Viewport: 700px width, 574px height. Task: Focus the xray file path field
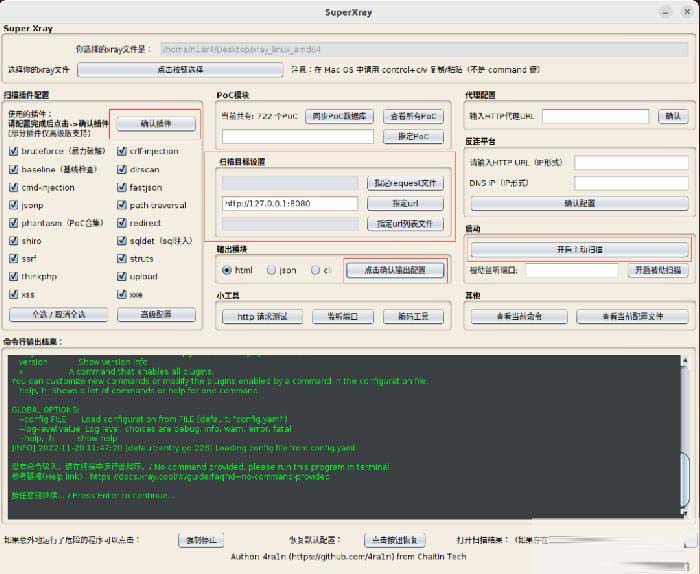[424, 50]
